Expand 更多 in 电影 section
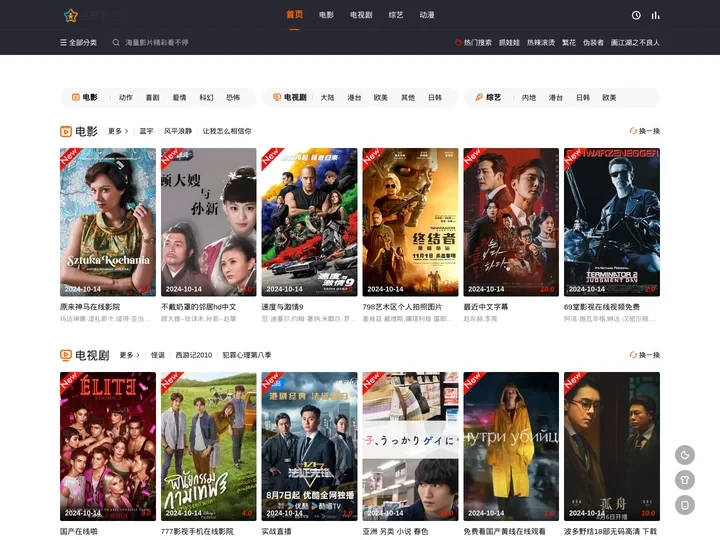Image resolution: width=720 pixels, height=540 pixels. tap(118, 131)
